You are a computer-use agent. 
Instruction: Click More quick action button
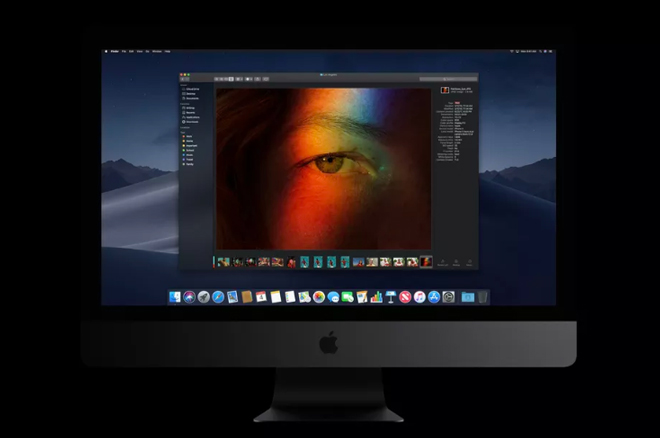469,263
